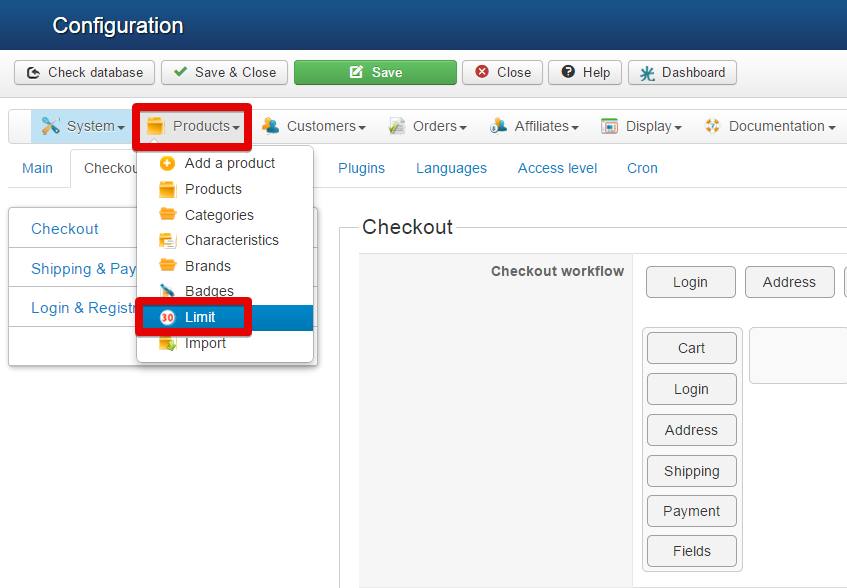Select Limit in Products menu

225,317
